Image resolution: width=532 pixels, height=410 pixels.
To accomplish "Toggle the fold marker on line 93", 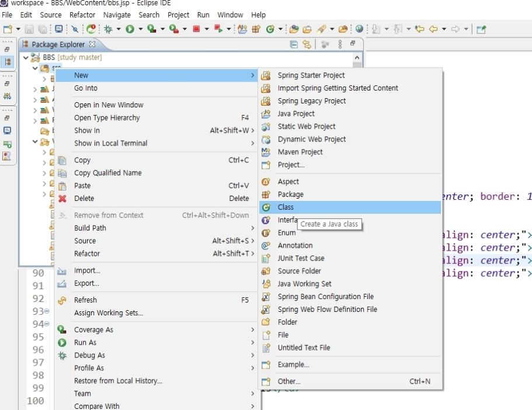I will 47,311.
